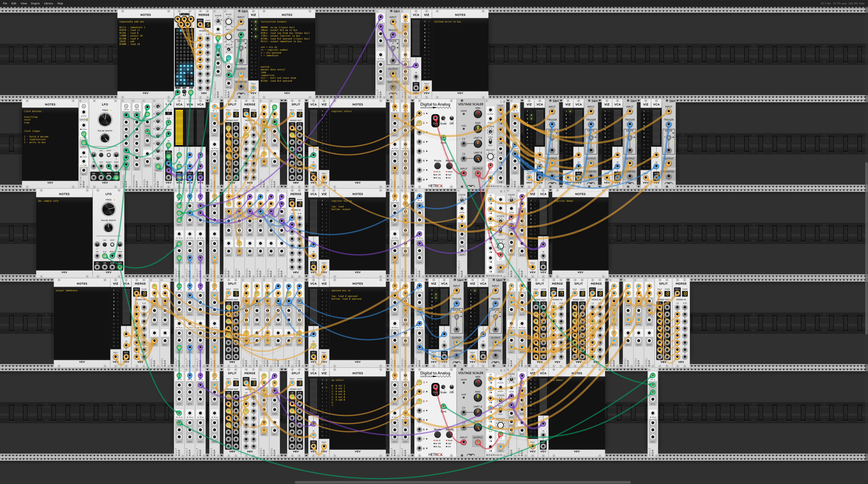
Task: Click FM jack on LFO beside 'clock buttons' notes
Action: pos(94,166)
